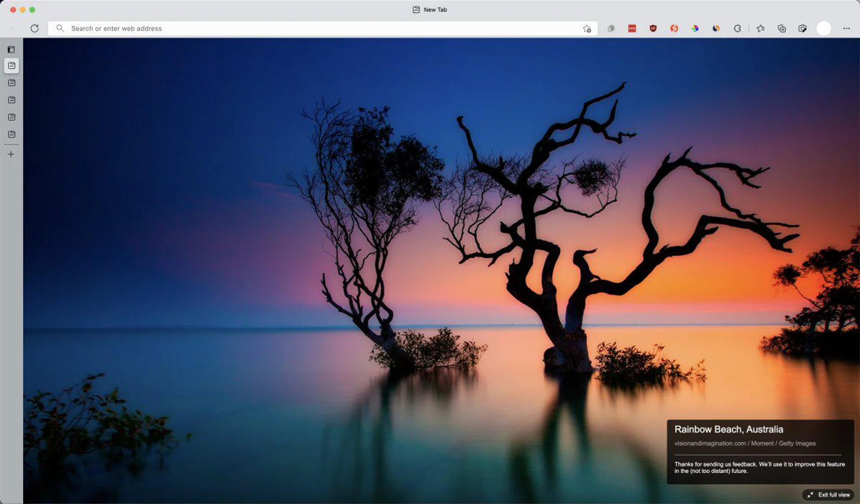Click Exit full view button
This screenshot has width=860, height=504.
coord(829,495)
